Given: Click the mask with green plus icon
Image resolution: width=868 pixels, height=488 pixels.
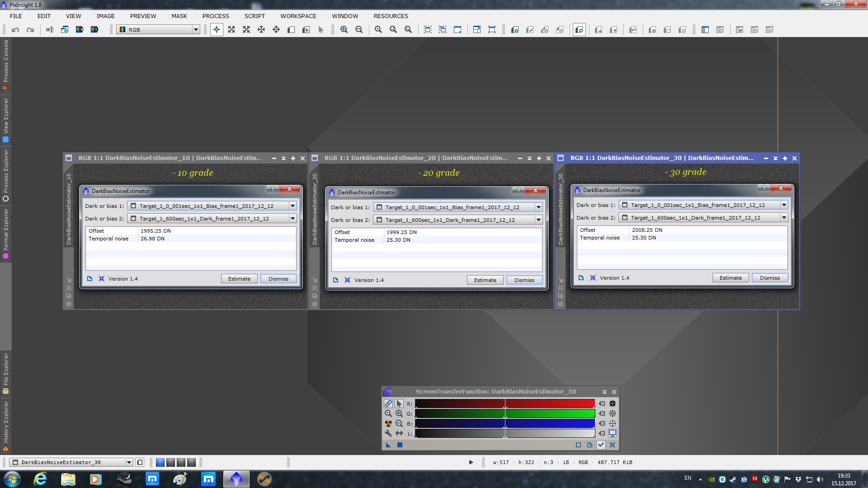Looking at the screenshot, I should click(514, 30).
